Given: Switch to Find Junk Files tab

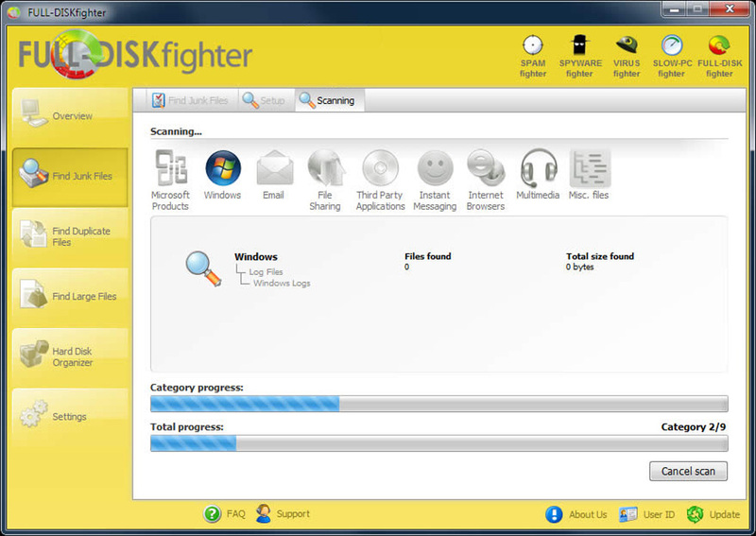Looking at the screenshot, I should click(190, 100).
